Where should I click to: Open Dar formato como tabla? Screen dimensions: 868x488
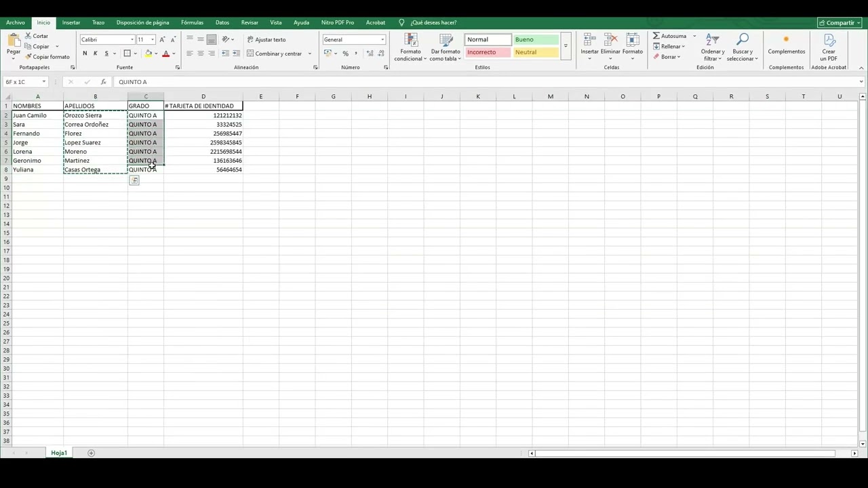pyautogui.click(x=445, y=47)
